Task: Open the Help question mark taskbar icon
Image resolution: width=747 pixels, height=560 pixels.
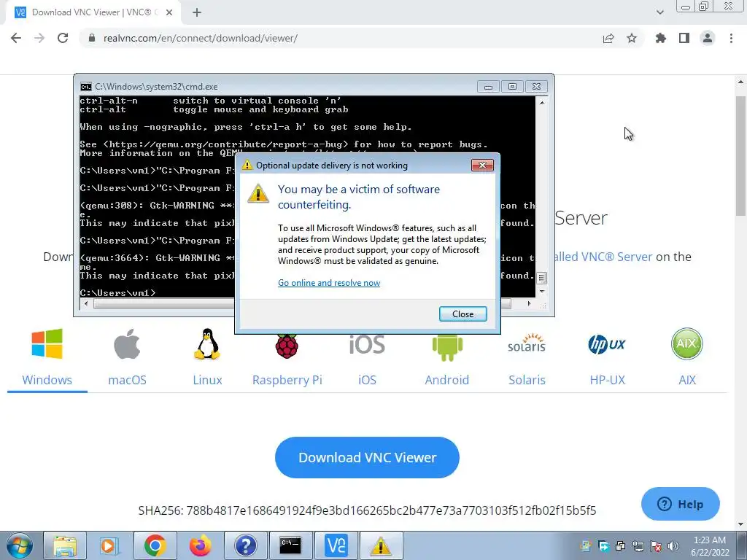Action: (x=245, y=545)
